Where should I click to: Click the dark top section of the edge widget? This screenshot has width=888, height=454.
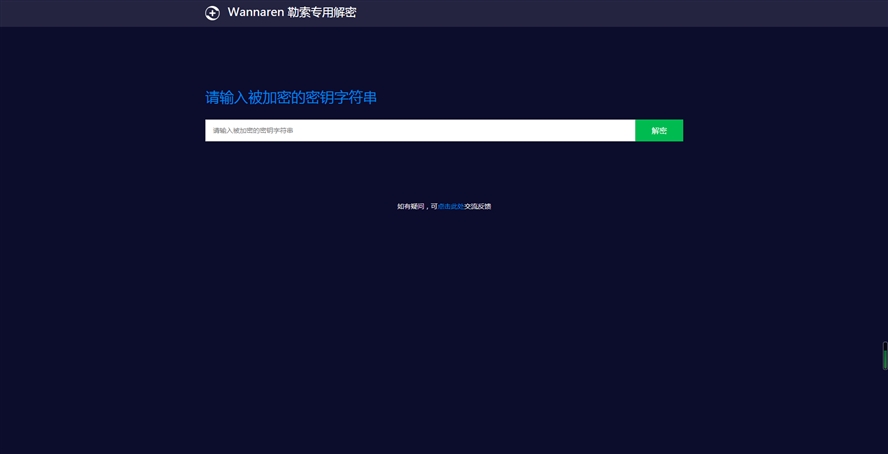tap(885, 346)
